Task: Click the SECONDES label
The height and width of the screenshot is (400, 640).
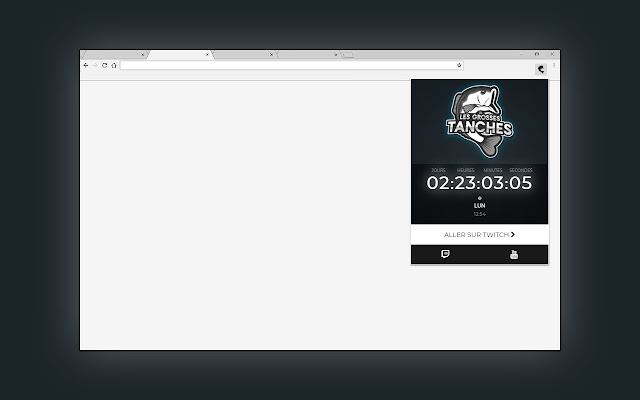Action: click(521, 170)
